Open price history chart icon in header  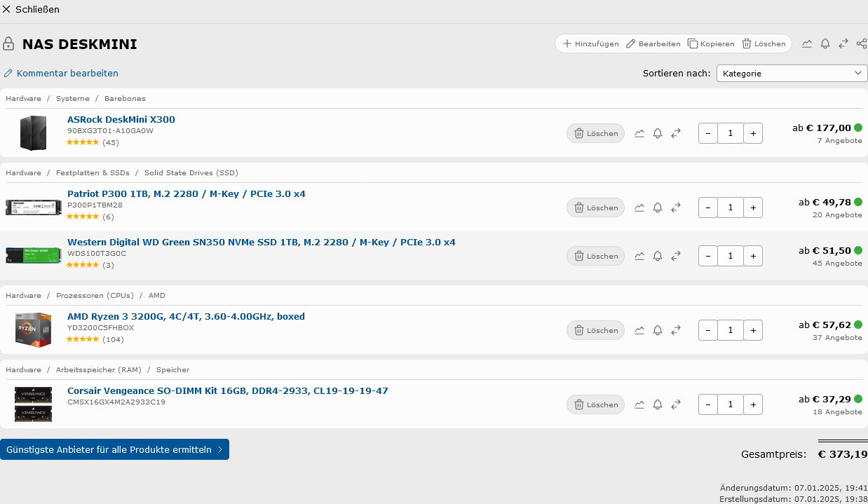tap(807, 43)
